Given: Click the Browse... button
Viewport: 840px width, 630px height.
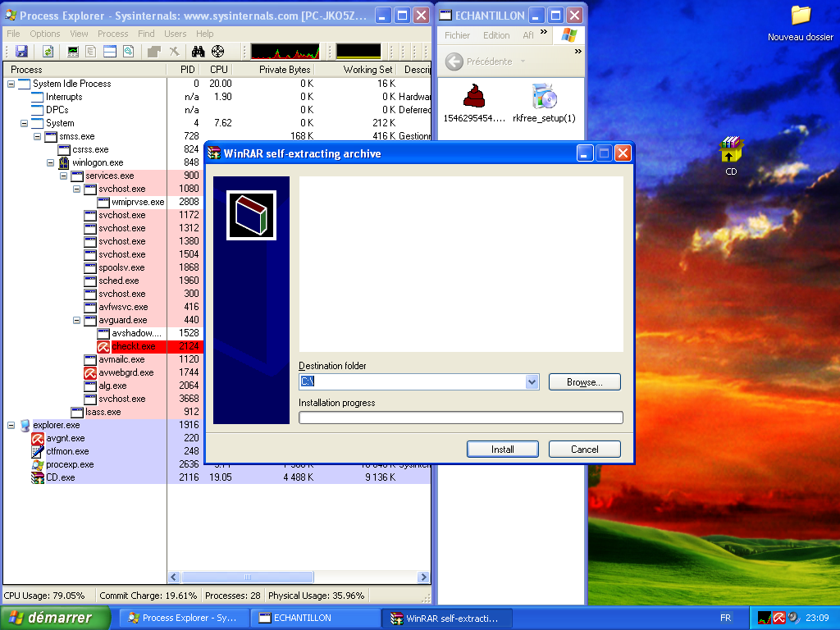Looking at the screenshot, I should pos(584,382).
